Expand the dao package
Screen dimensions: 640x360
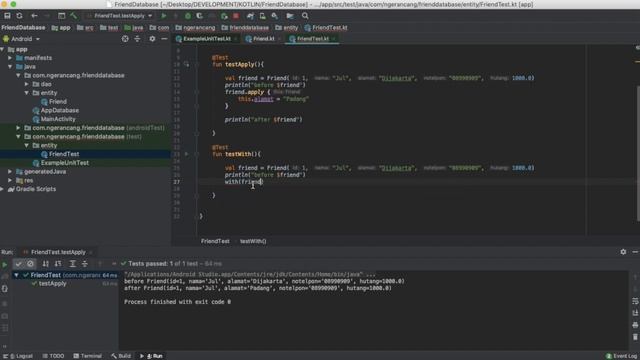(x=27, y=84)
